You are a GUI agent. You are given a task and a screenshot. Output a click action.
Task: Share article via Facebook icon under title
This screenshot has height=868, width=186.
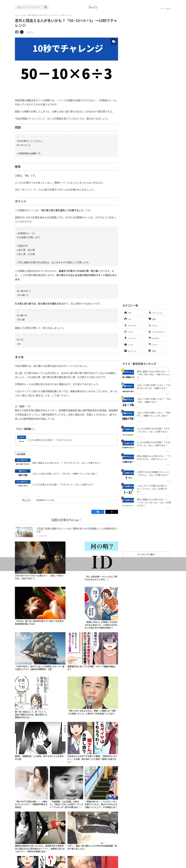point(17,32)
